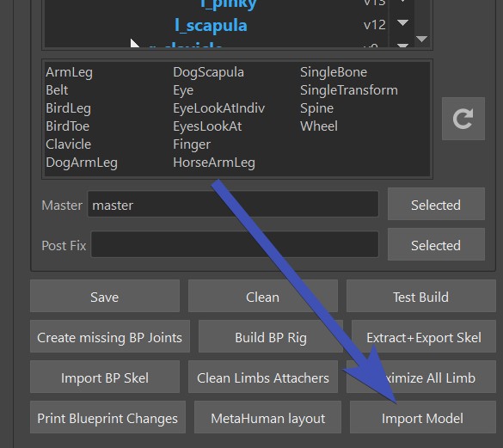Click Create missing BP Joints

coord(110,336)
